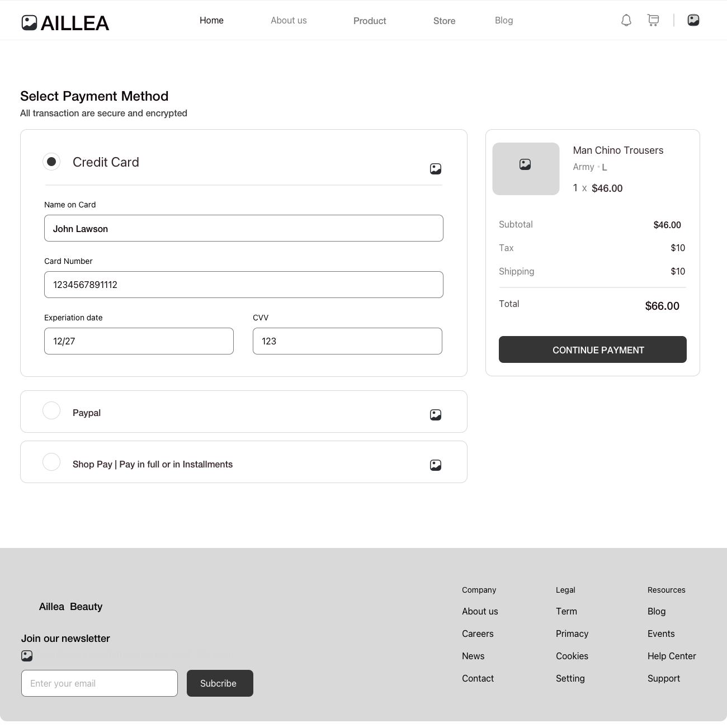The height and width of the screenshot is (728, 727).
Task: Click the Enter your email field
Action: click(x=100, y=683)
